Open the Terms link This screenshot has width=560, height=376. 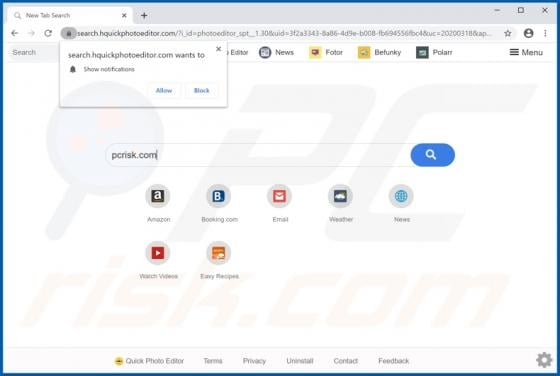pos(213,361)
